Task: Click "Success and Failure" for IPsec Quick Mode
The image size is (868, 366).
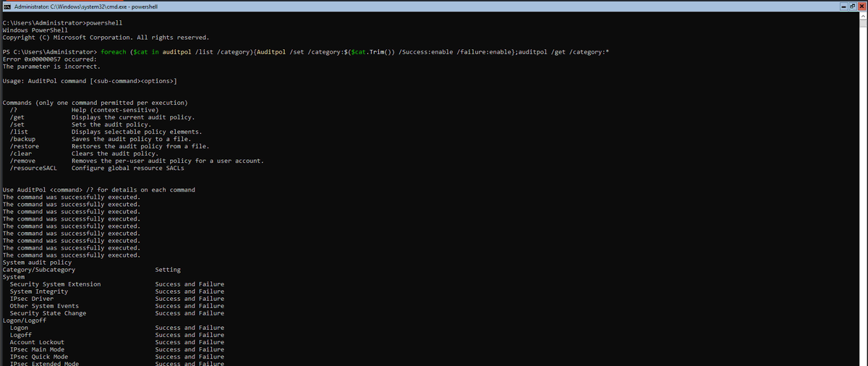Action: tap(190, 356)
